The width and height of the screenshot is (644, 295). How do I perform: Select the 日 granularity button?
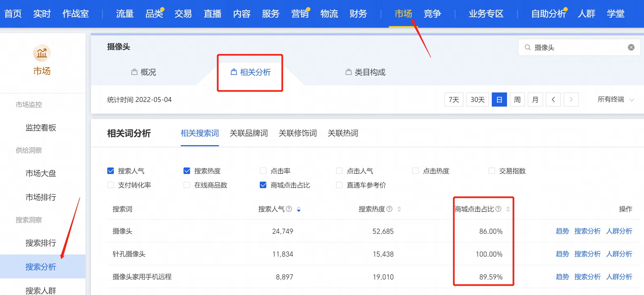click(x=499, y=100)
